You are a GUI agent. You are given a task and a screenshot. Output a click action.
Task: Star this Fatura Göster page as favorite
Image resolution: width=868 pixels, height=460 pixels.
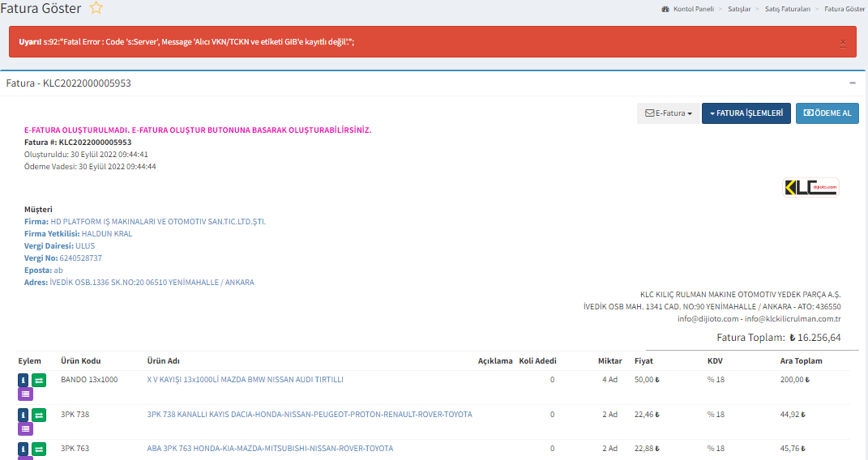point(96,9)
